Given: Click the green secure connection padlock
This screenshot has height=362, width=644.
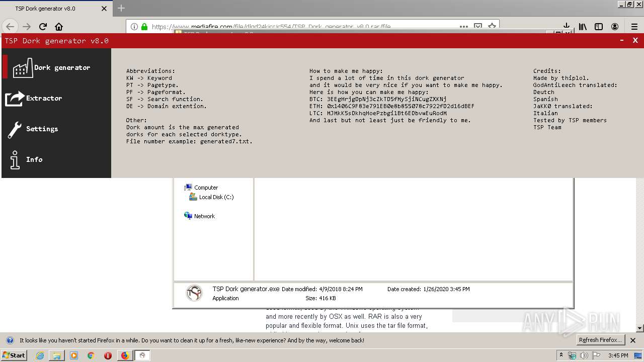Looking at the screenshot, I should click(144, 27).
